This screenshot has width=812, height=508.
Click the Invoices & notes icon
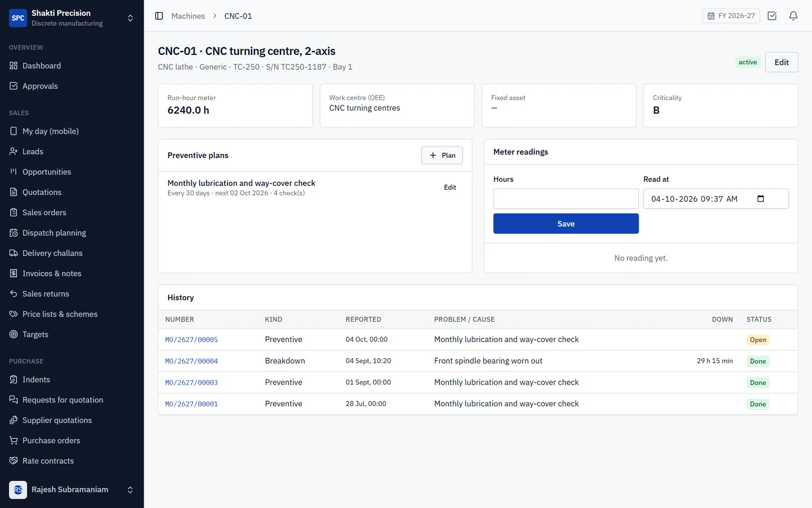(x=14, y=273)
